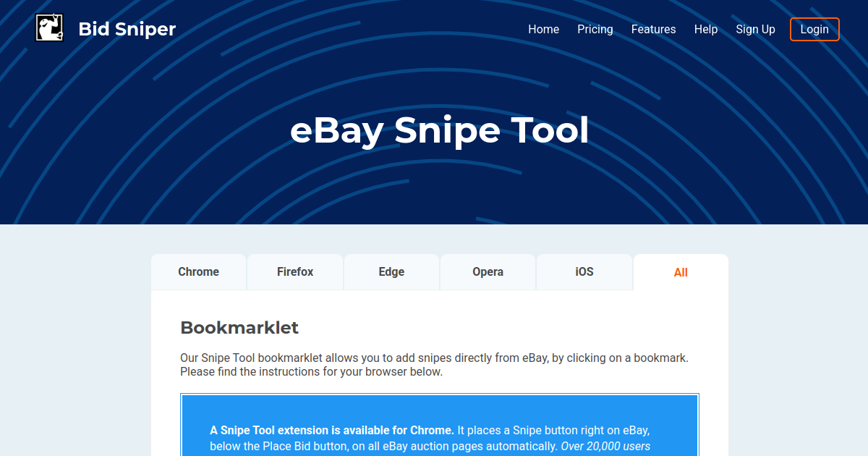Select the Firefox tab
Screen dimensions: 868x456
tap(295, 271)
